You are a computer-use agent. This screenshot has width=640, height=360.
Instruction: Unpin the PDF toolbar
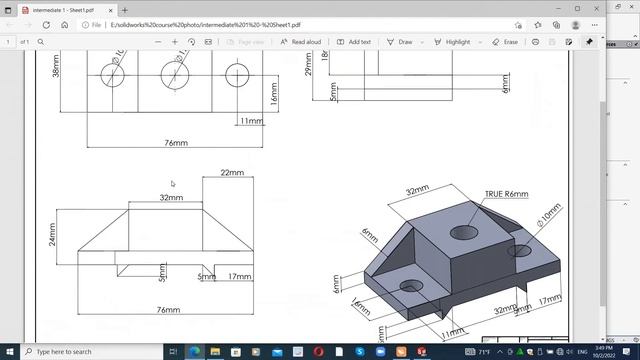[589, 42]
